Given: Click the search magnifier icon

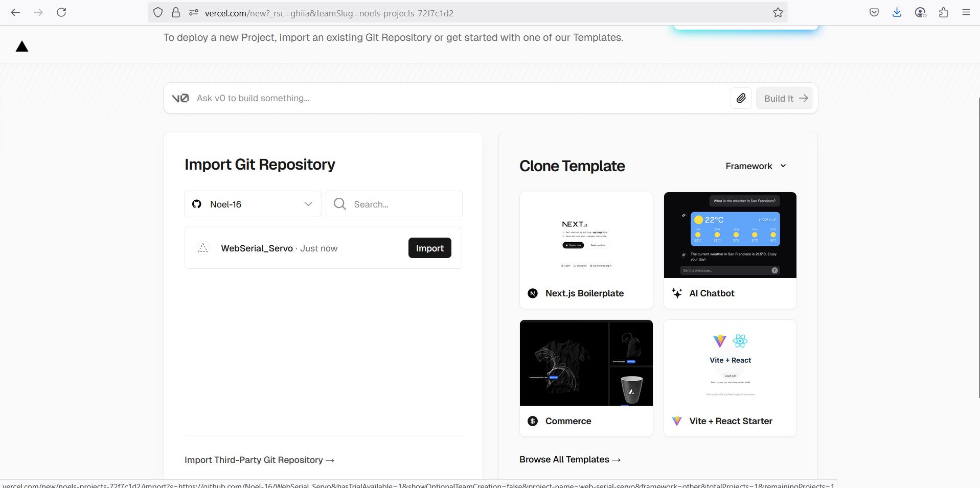Looking at the screenshot, I should (339, 204).
